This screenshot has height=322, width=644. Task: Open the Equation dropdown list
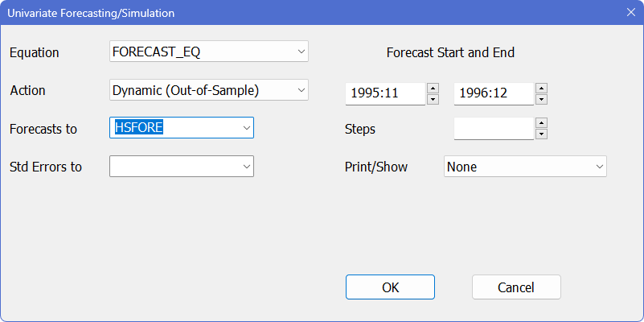click(x=301, y=52)
